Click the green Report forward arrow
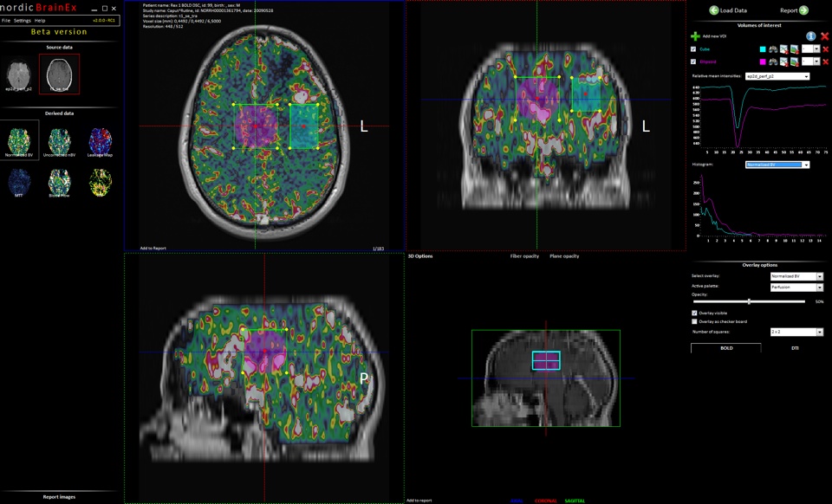This screenshot has height=504, width=832. [x=803, y=10]
